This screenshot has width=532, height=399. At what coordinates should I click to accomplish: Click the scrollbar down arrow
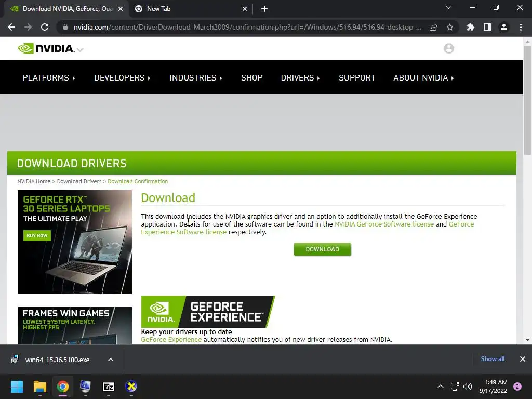[527, 340]
